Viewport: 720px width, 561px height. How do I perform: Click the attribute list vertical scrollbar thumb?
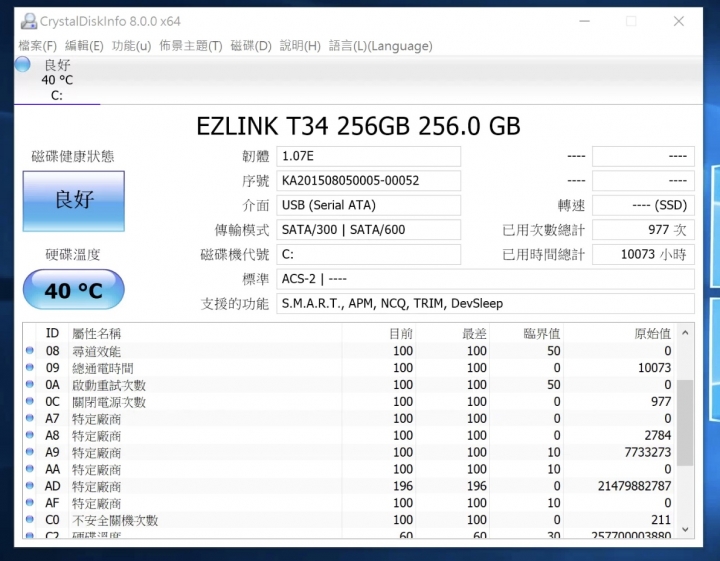(685, 423)
